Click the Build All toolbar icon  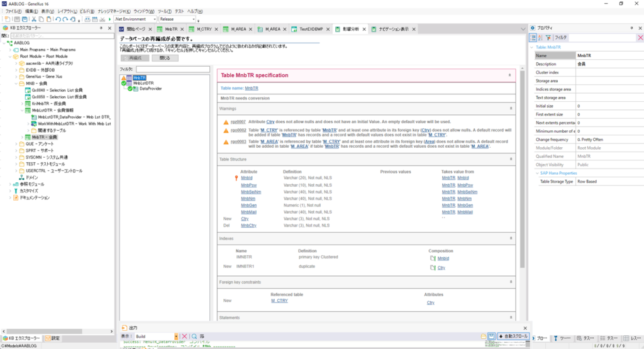[87, 19]
